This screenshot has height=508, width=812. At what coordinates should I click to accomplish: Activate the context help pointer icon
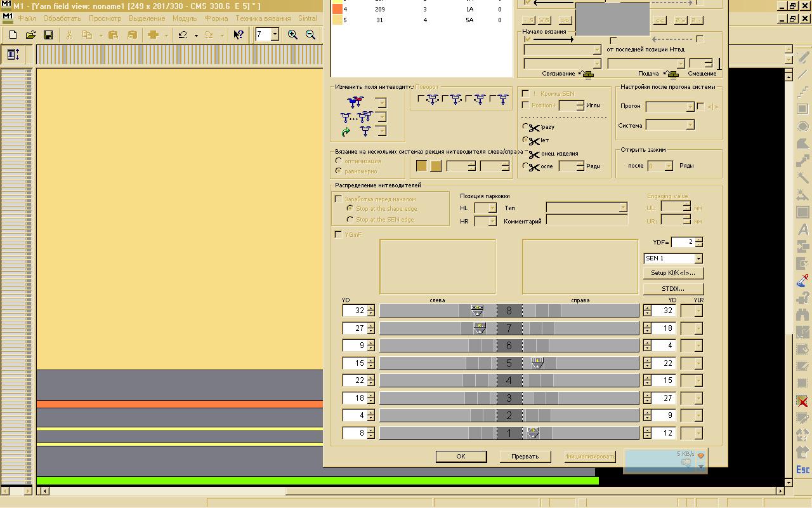[x=239, y=35]
